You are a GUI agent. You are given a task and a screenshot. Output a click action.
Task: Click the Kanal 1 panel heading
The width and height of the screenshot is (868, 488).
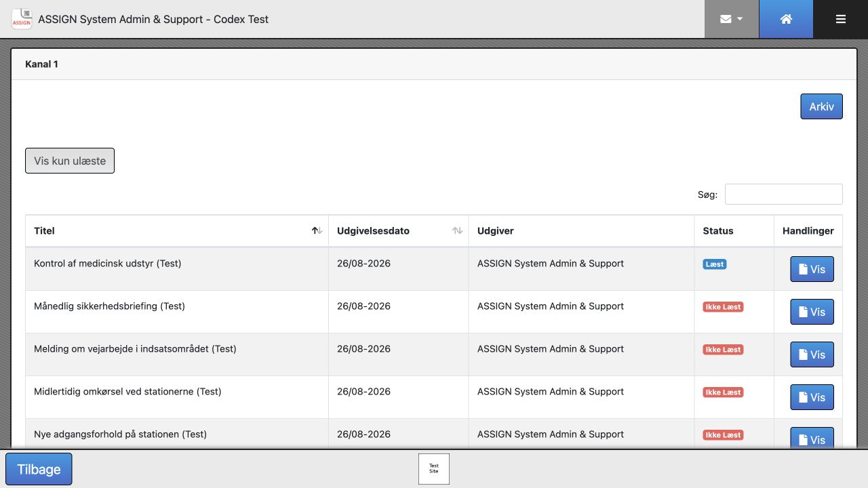(41, 64)
